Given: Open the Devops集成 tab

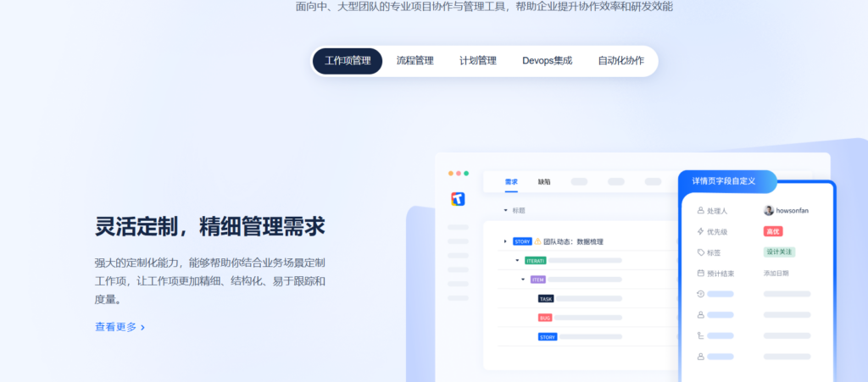Looking at the screenshot, I should (x=547, y=61).
